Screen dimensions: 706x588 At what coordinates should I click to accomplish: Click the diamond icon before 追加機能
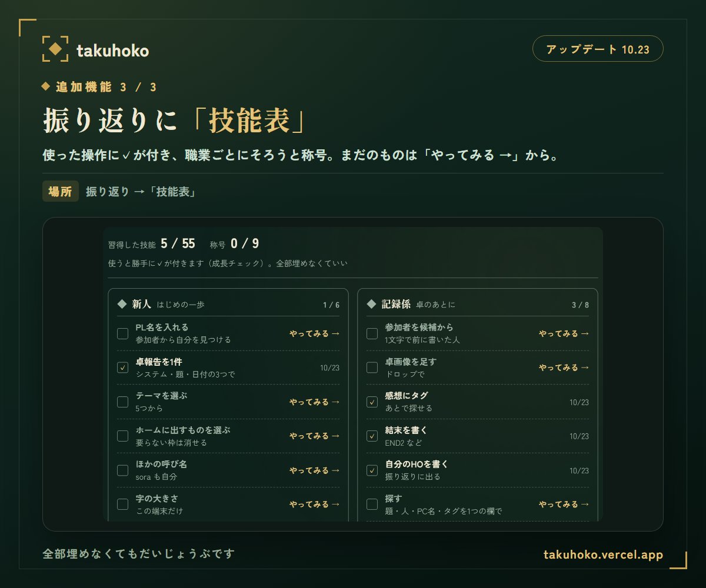(x=46, y=86)
